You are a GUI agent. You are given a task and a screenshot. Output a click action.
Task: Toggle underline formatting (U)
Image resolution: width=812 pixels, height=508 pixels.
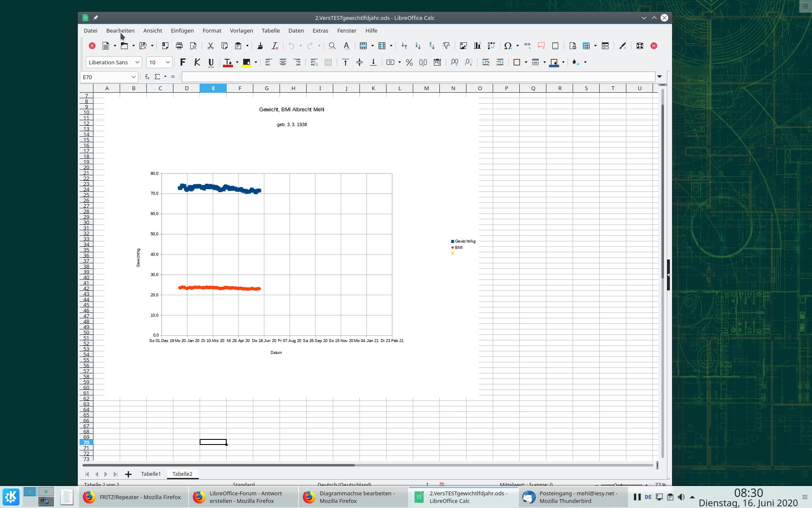click(211, 62)
